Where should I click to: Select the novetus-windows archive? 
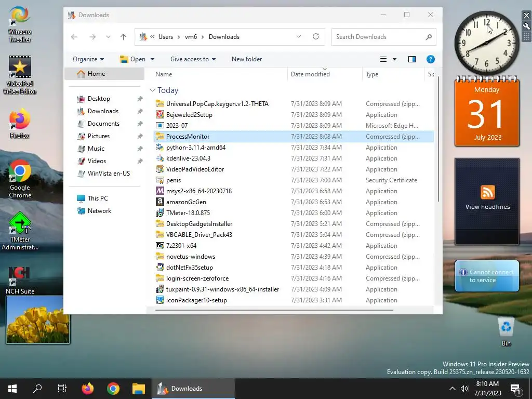294,257
